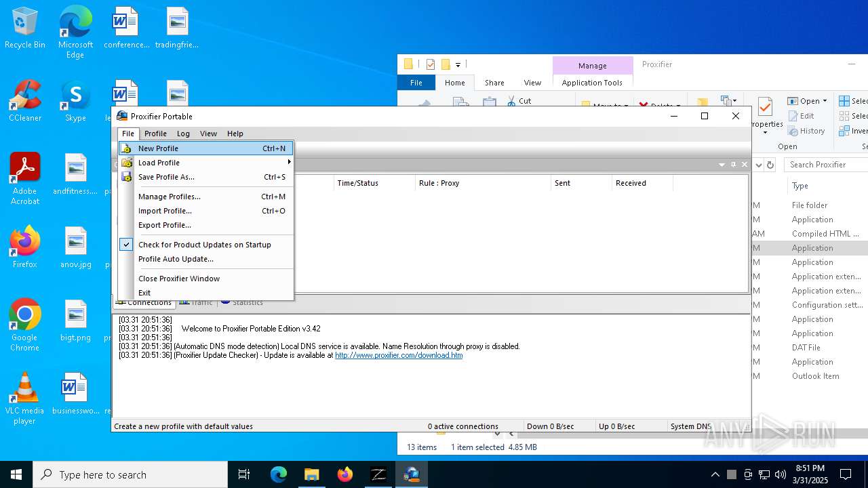Click the Automatic DNS mode detection log line
868x488 pixels.
click(319, 346)
